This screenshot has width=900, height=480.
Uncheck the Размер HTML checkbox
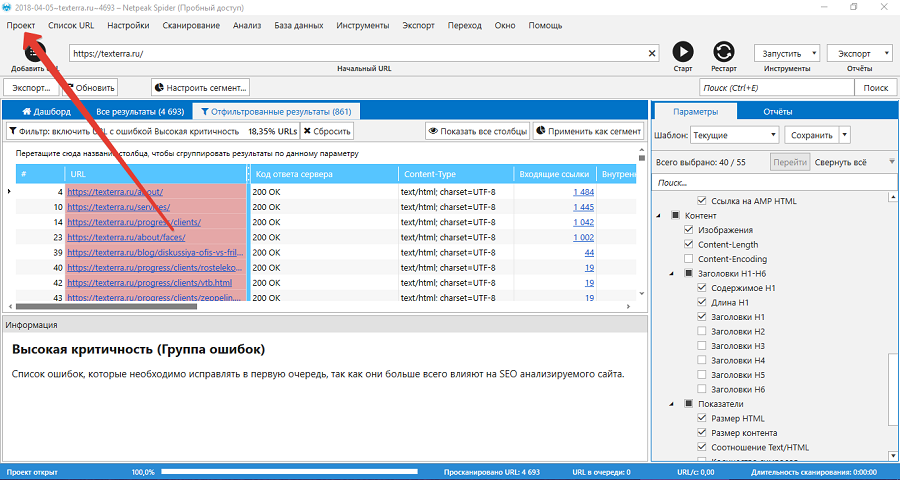[701, 418]
